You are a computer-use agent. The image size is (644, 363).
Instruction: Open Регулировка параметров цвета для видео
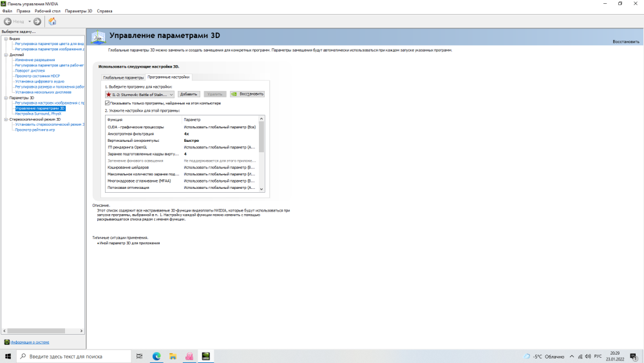pyautogui.click(x=50, y=44)
